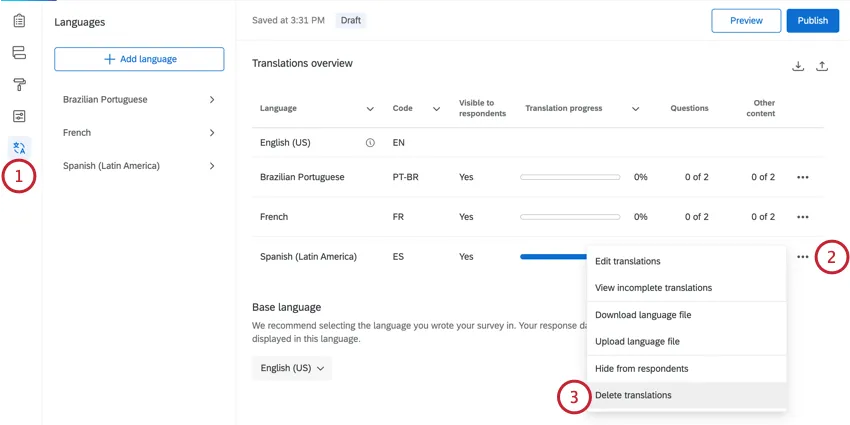Select Hide from respondents menu option

(x=641, y=368)
